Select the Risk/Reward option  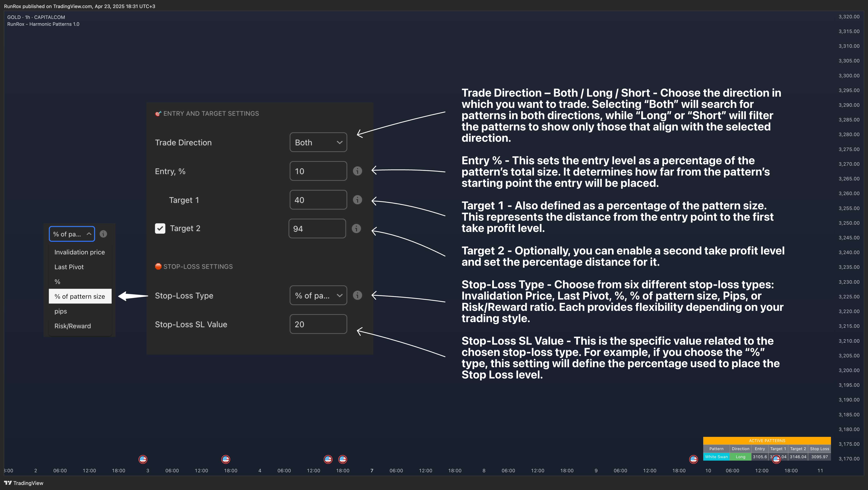pyautogui.click(x=72, y=326)
